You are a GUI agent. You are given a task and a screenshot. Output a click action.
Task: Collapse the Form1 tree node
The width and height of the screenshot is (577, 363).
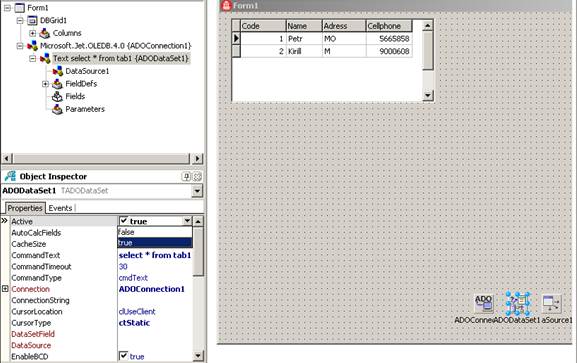[x=7, y=8]
